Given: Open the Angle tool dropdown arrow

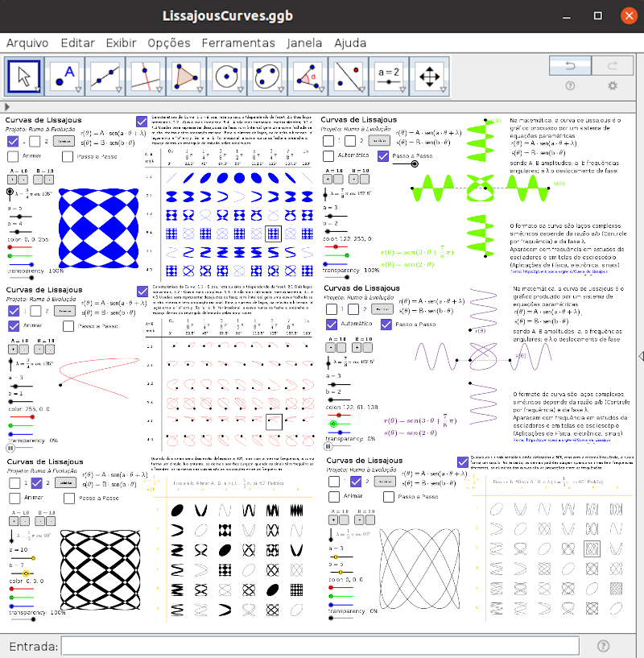Looking at the screenshot, I should 322,89.
